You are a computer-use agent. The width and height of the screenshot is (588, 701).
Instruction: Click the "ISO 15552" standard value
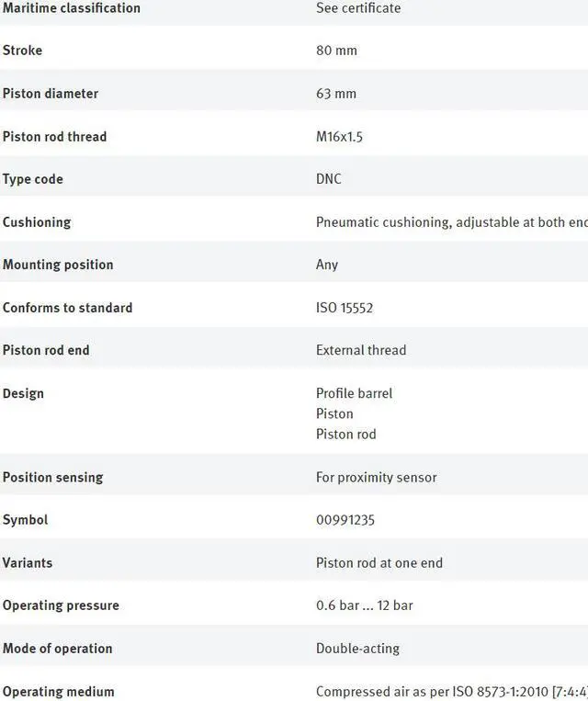point(345,308)
